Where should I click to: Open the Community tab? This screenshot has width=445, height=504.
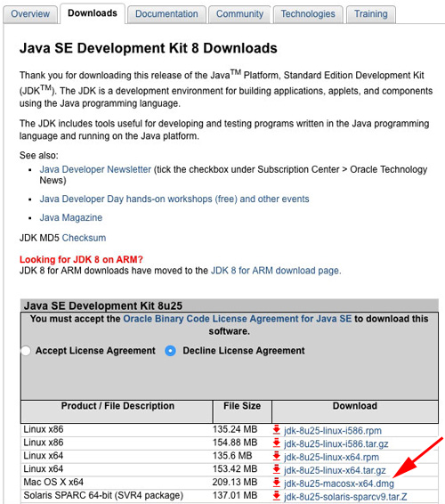tap(239, 14)
